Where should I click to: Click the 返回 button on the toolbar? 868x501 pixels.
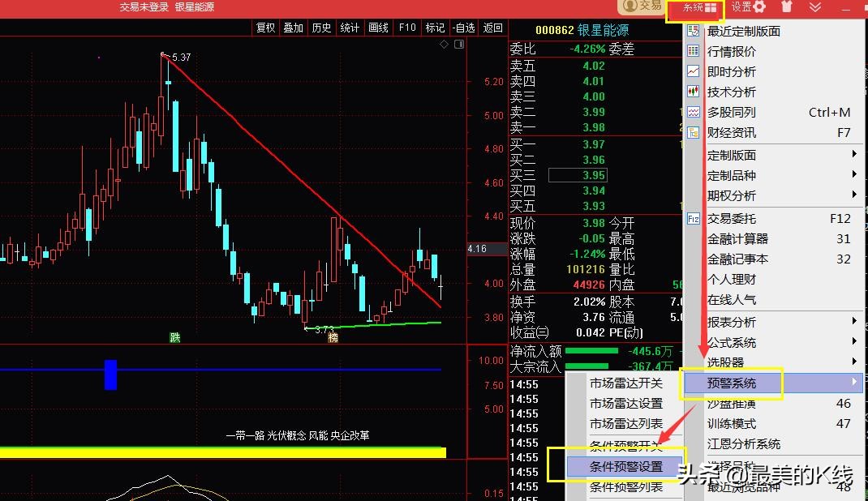(492, 27)
